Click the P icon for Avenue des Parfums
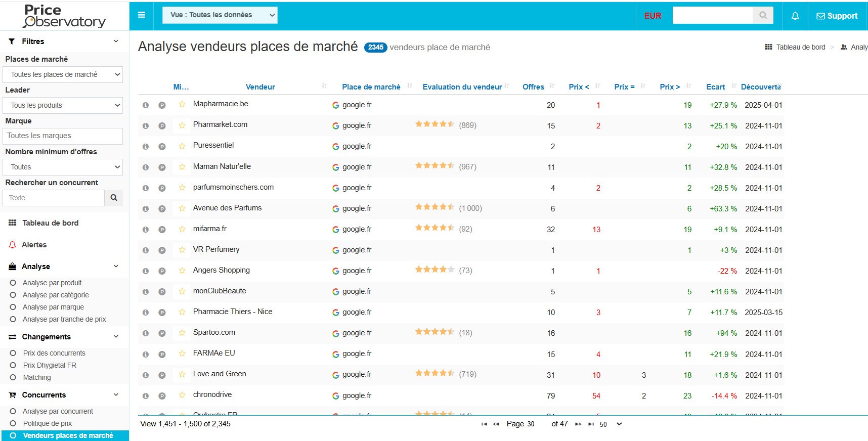Viewport: 868px width, 441px height. click(162, 209)
